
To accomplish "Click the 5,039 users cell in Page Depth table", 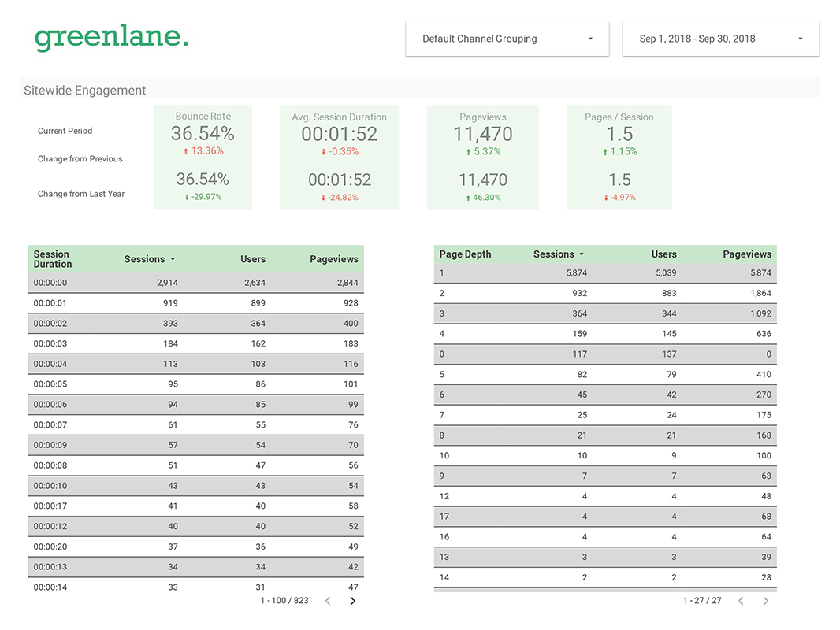I will click(666, 273).
